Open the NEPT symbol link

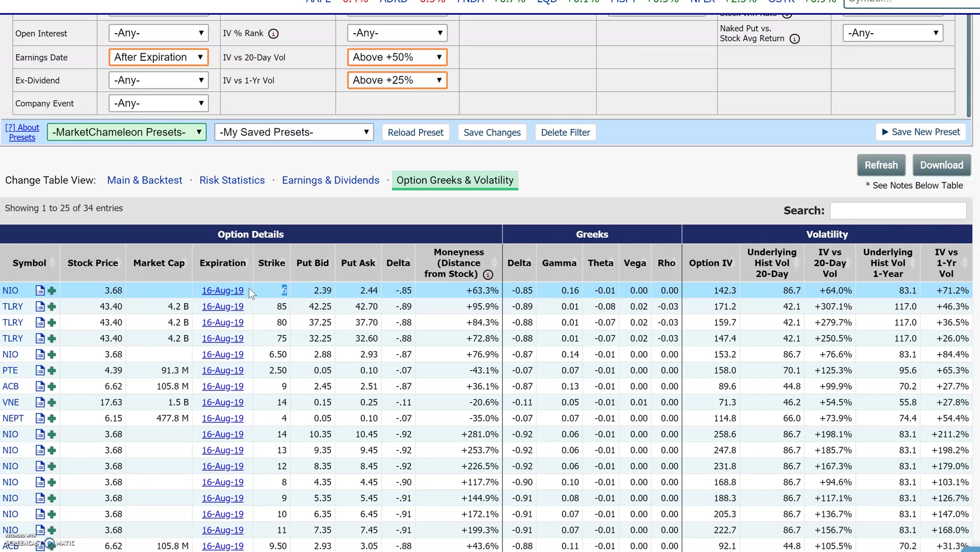(13, 419)
